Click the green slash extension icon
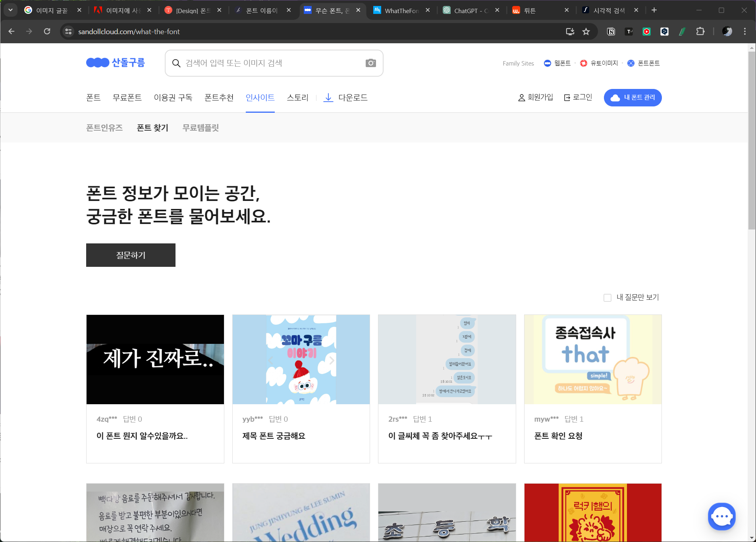 pyautogui.click(x=682, y=31)
